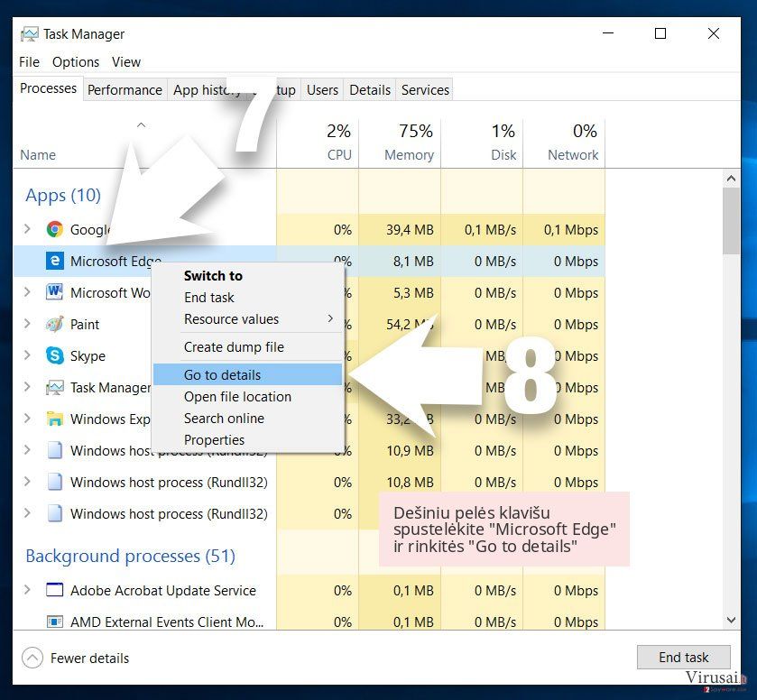Click the Fewer details circle arrow icon
Viewport: 757px width, 700px height.
[x=32, y=658]
